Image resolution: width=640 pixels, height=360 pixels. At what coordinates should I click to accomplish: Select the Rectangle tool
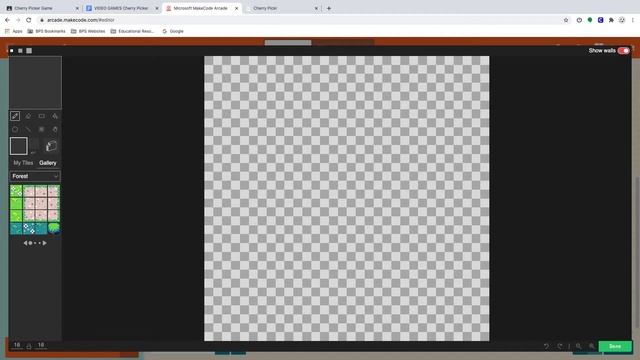coord(42,116)
